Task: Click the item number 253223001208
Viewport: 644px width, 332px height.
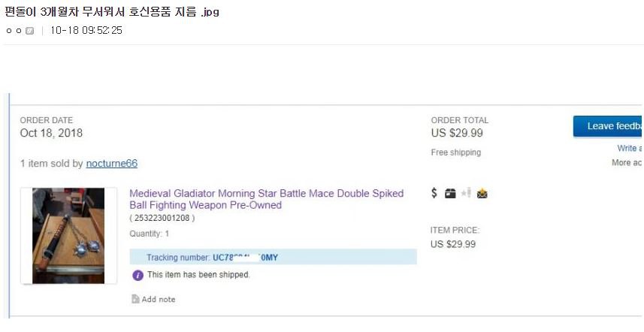Action: pos(163,218)
